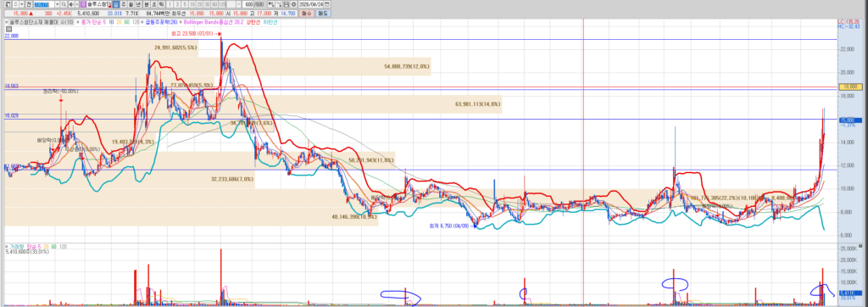Select the 3 interval button

tap(177, 4)
